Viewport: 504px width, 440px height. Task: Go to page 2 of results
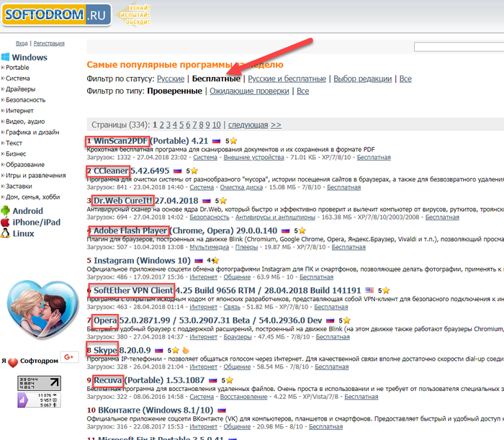click(x=162, y=125)
